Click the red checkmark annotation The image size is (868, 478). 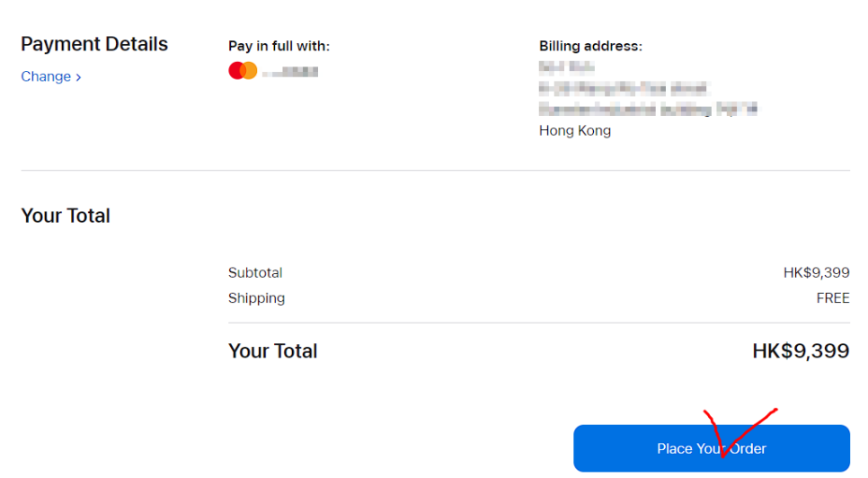pos(740,433)
